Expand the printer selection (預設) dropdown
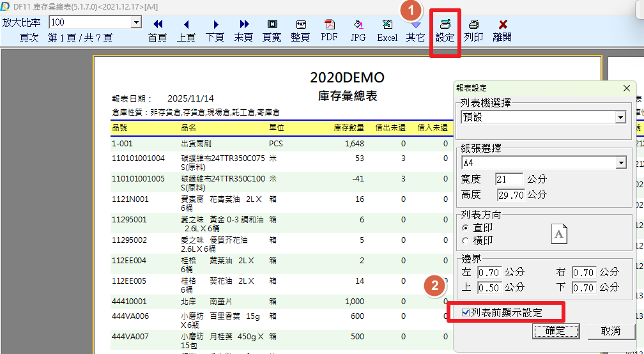Screen dimensions: 644x354 tap(620, 118)
